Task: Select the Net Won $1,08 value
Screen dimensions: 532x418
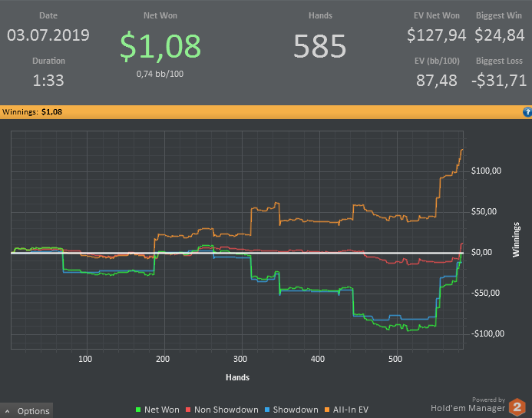Action: point(160,46)
